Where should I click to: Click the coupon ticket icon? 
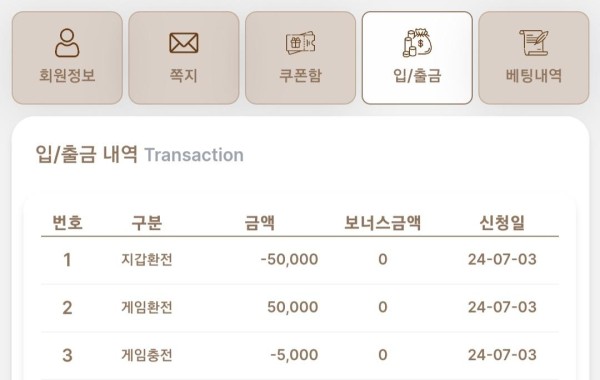click(x=300, y=43)
